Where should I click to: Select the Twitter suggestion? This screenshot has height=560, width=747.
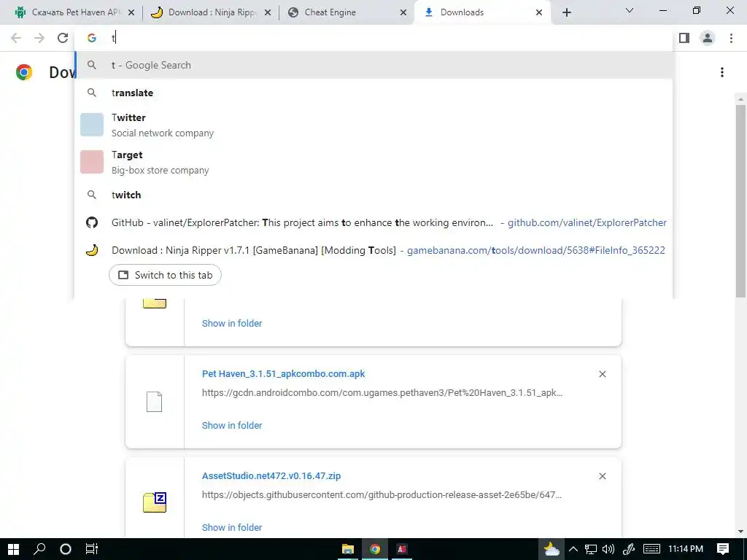pyautogui.click(x=374, y=125)
